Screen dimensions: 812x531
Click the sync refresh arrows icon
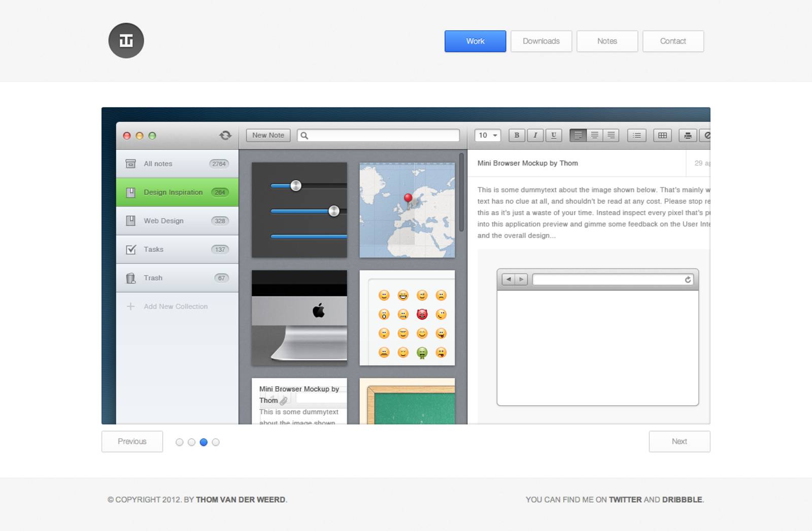(225, 135)
